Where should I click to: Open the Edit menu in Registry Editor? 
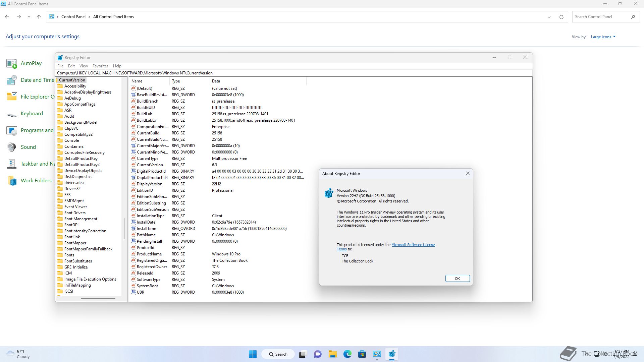[71, 66]
